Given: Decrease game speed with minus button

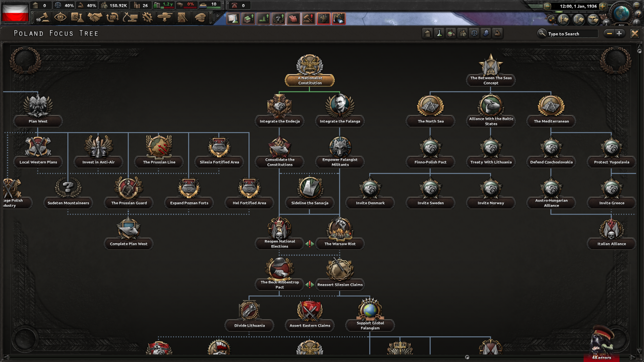Looking at the screenshot, I should coord(547,6).
